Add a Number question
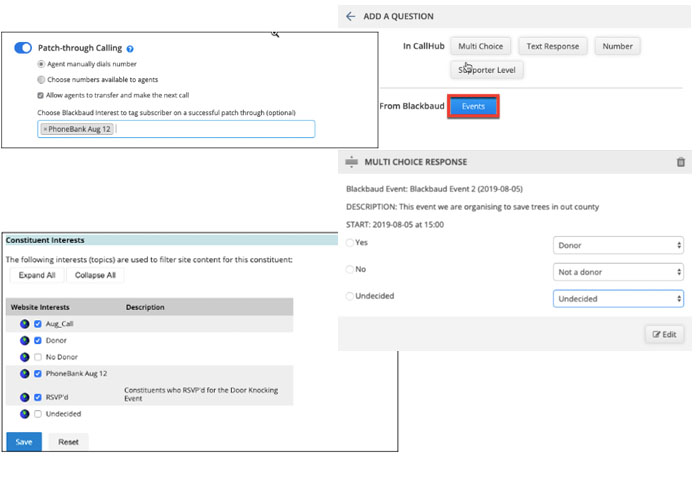Screen dimensions: 700x500 click(x=617, y=46)
